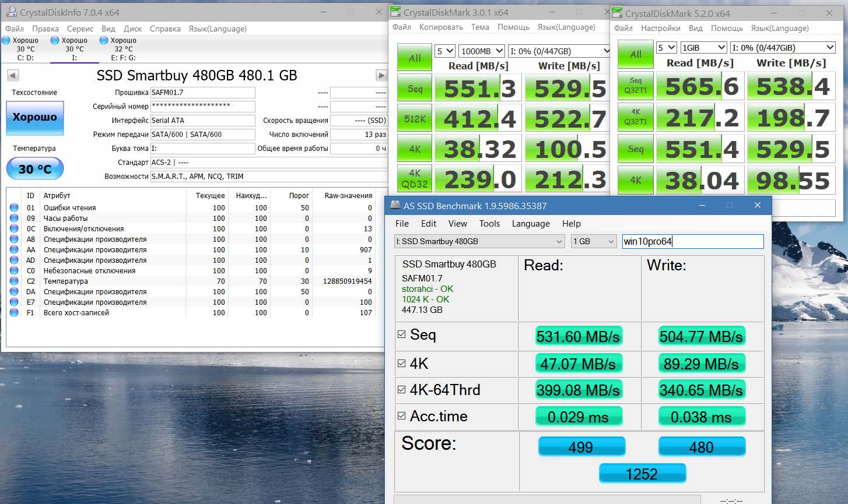Open test count dropdown in CrystalDiskMark 5.2.0
Image resolution: width=848 pixels, height=504 pixels.
coord(667,48)
